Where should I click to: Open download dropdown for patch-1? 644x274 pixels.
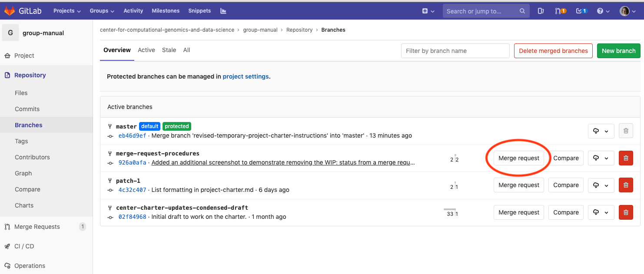pos(601,185)
